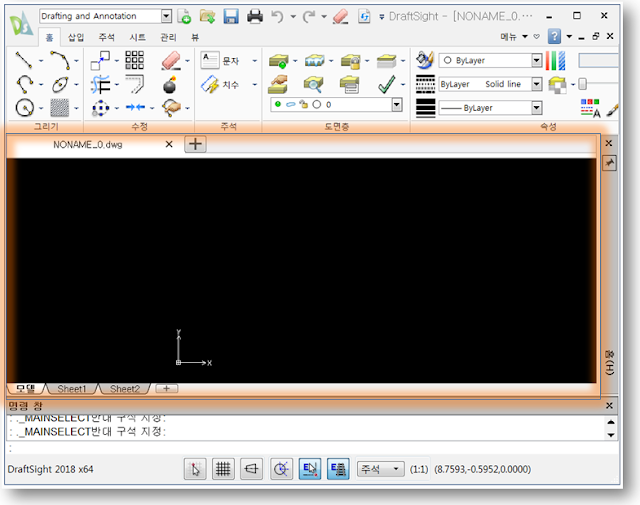Click the command window scroll-up arrow
Image resolution: width=640 pixels, height=505 pixels.
point(611,422)
